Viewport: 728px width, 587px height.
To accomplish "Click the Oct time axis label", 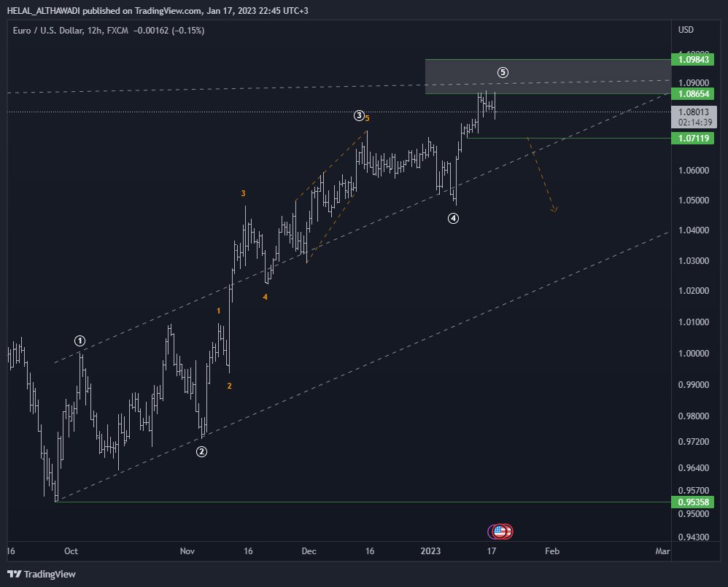I will coord(71,551).
